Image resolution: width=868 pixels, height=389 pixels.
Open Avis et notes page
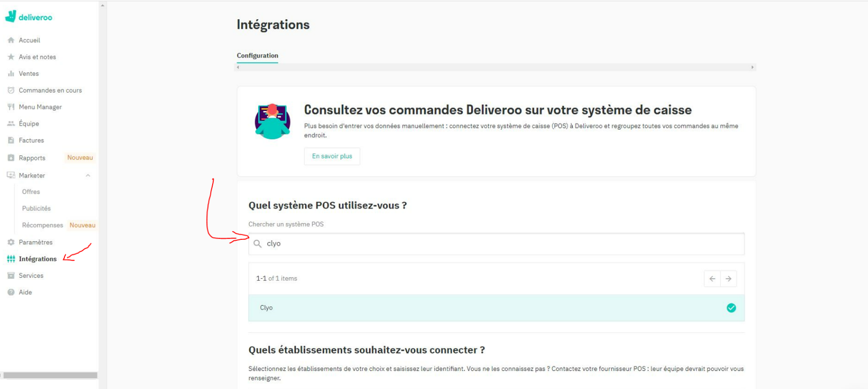[37, 57]
